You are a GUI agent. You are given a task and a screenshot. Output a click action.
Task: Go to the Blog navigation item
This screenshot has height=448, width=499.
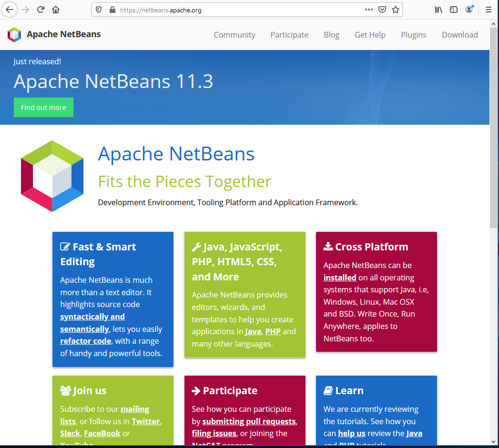[332, 35]
